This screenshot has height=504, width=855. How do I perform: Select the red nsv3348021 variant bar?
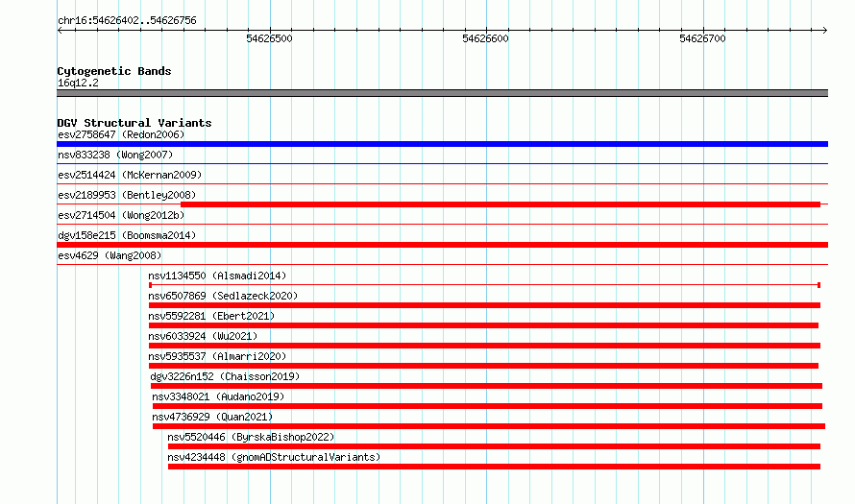tap(487, 406)
